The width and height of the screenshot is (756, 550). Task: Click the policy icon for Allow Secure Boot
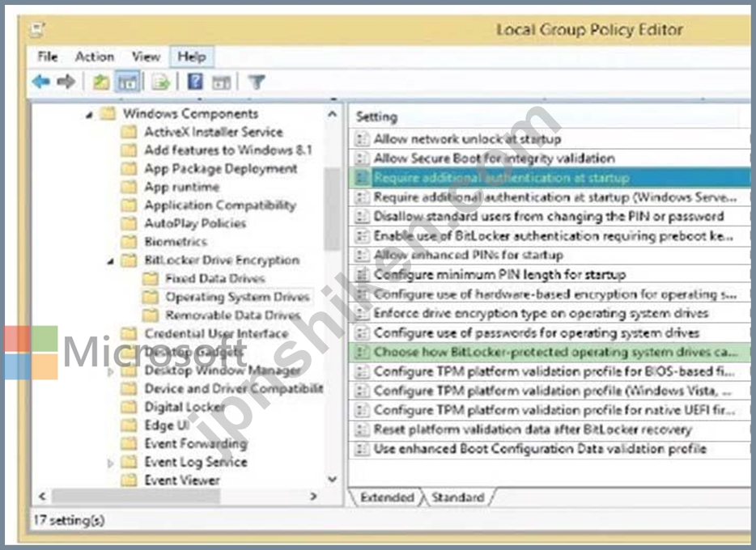361,158
